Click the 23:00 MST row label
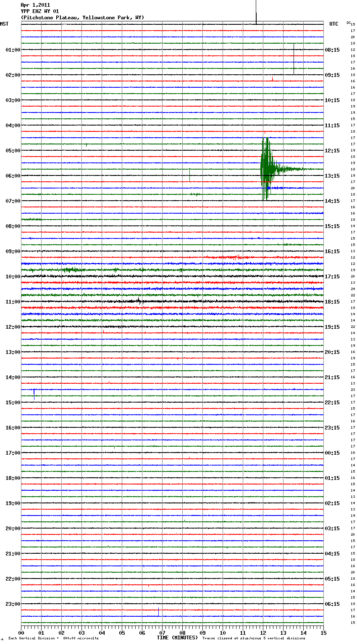The height and width of the screenshot is (644, 357). pyautogui.click(x=13, y=604)
